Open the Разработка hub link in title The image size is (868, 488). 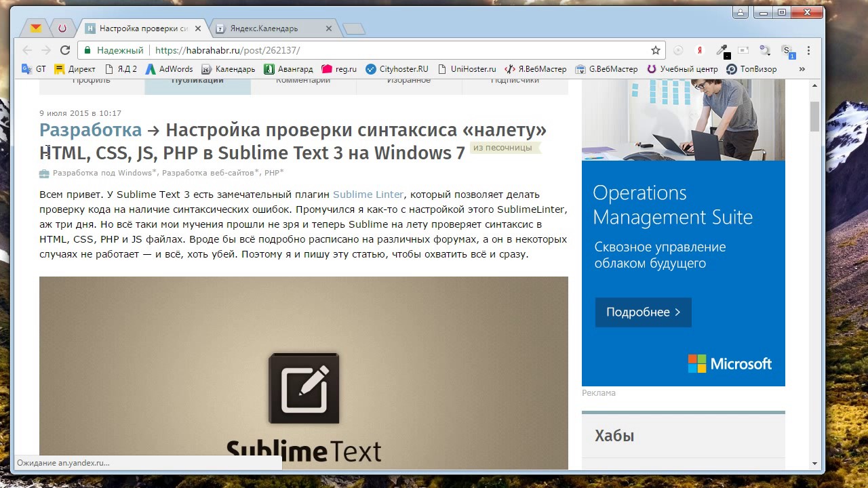pos(90,130)
